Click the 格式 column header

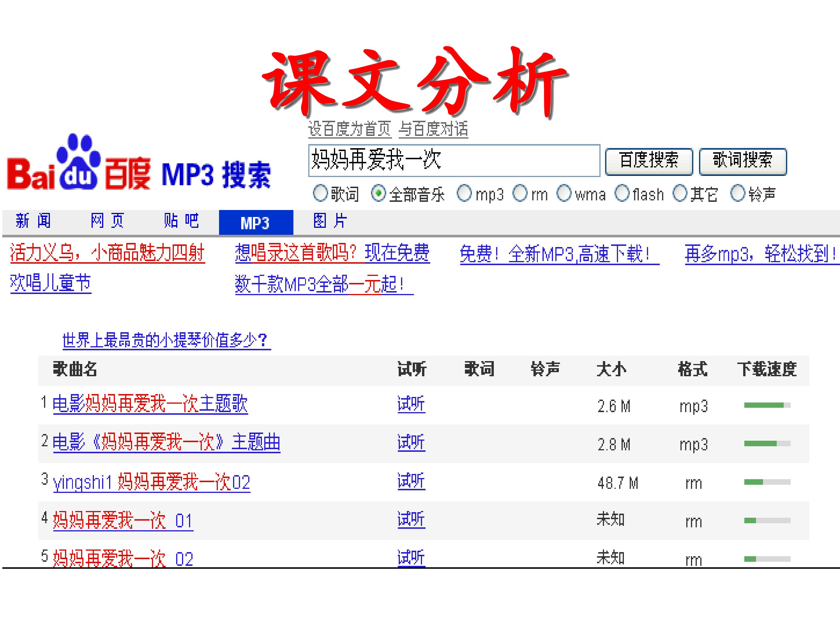(x=693, y=369)
